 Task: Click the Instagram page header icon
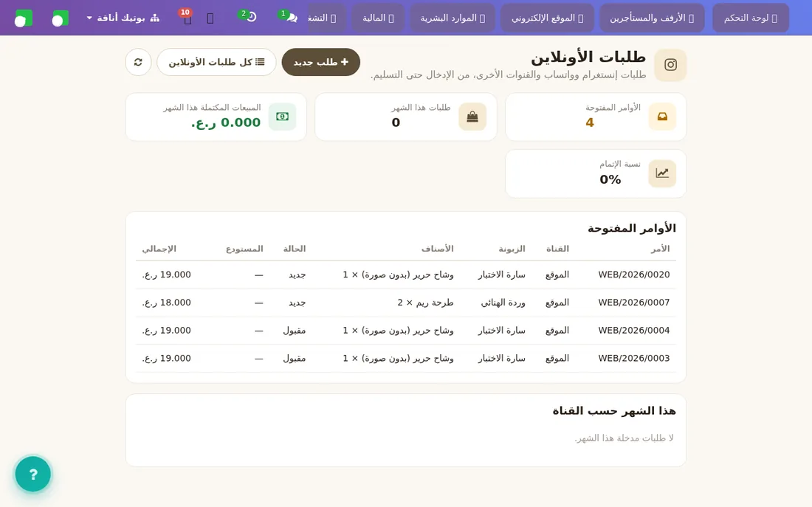[670, 65]
